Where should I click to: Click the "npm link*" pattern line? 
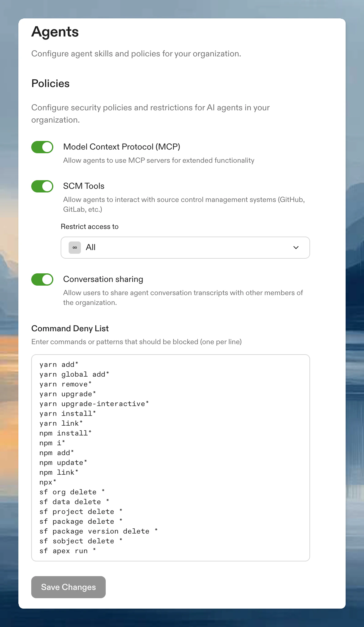point(59,472)
